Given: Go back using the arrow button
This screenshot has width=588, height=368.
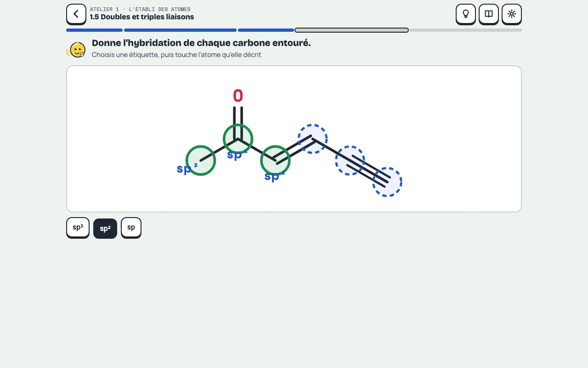Looking at the screenshot, I should pos(76,14).
